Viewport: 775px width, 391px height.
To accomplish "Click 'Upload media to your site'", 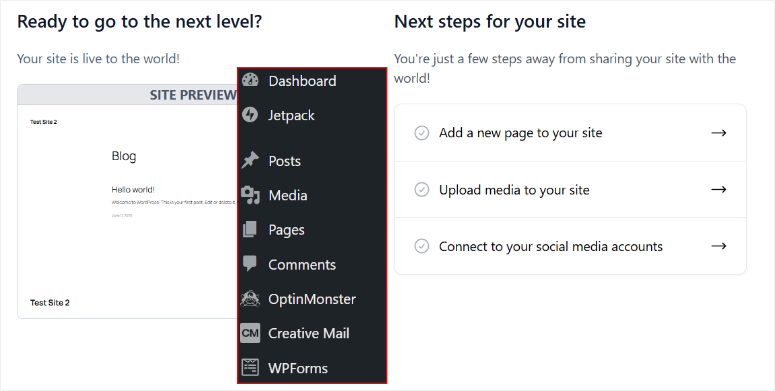I will point(570,190).
